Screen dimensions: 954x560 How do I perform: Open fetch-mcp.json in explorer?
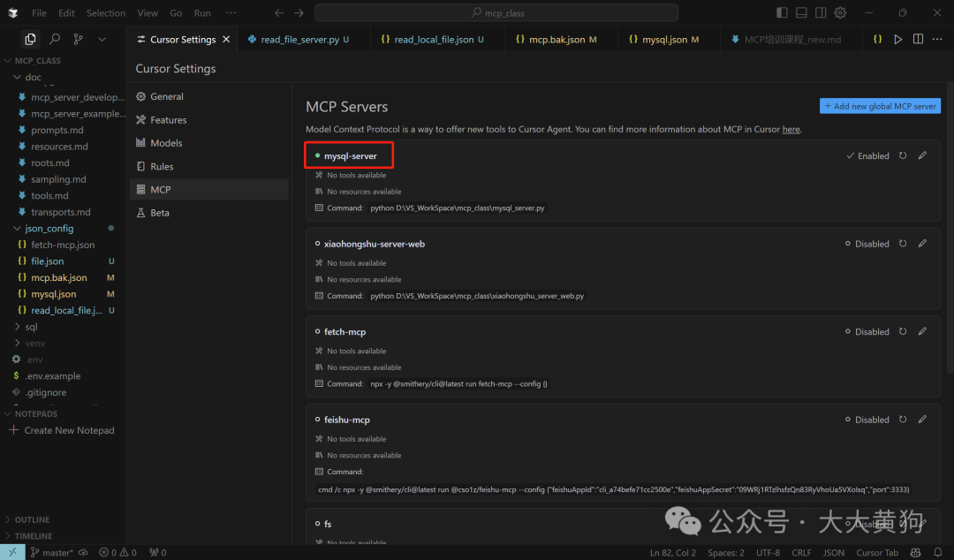[63, 245]
